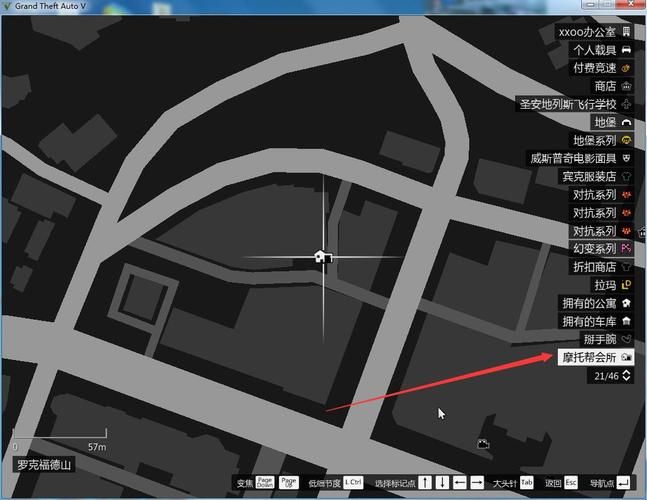The height and width of the screenshot is (500, 647).
Task: Click the Grand Theft Auto V window title
Action: tap(50, 6)
